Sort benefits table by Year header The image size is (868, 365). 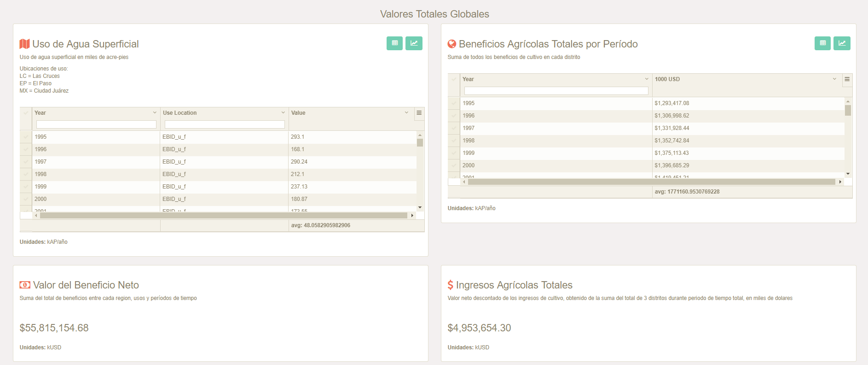468,79
